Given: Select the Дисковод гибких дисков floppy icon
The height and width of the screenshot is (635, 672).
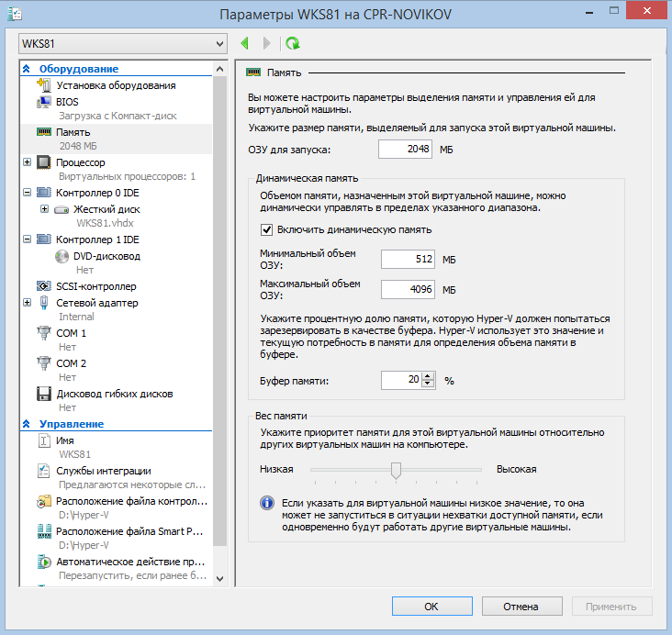Looking at the screenshot, I should pos(43,395).
